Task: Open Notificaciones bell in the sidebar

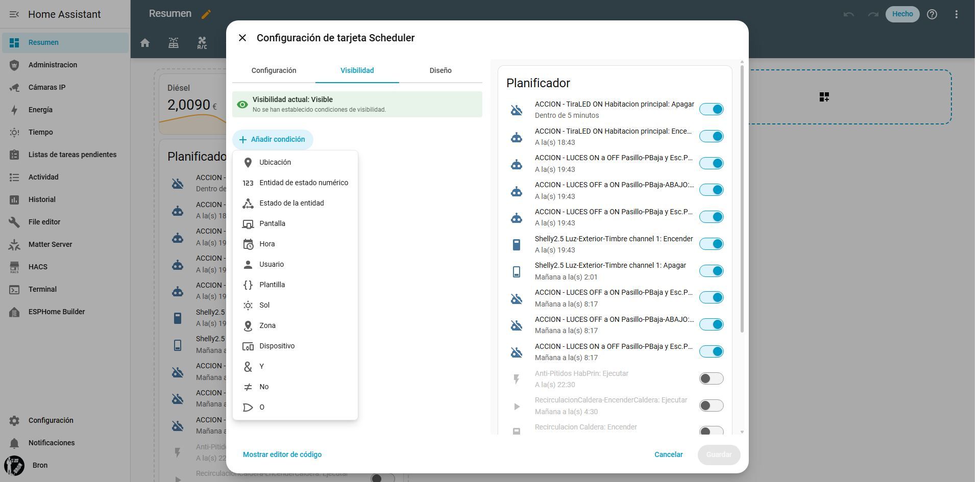Action: (65, 443)
